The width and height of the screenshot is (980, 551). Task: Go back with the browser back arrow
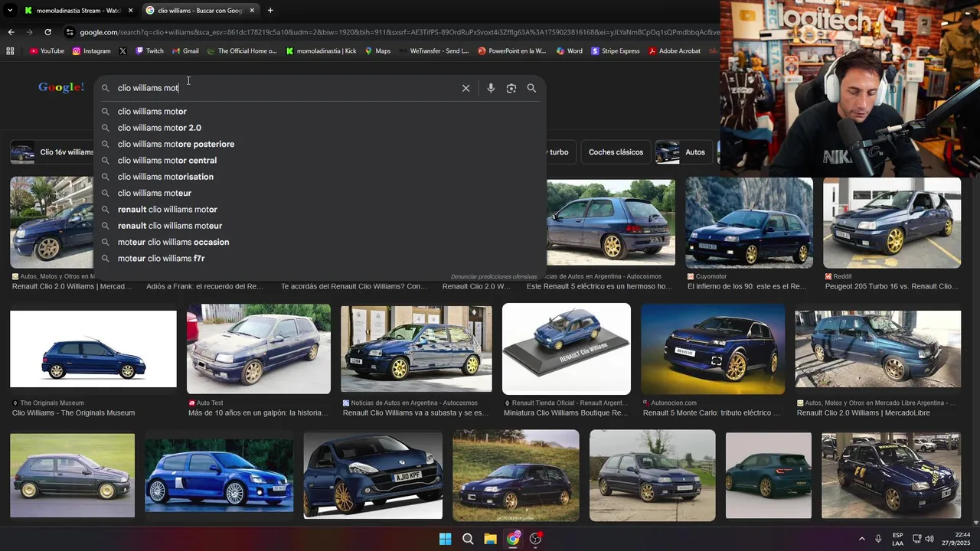[11, 32]
